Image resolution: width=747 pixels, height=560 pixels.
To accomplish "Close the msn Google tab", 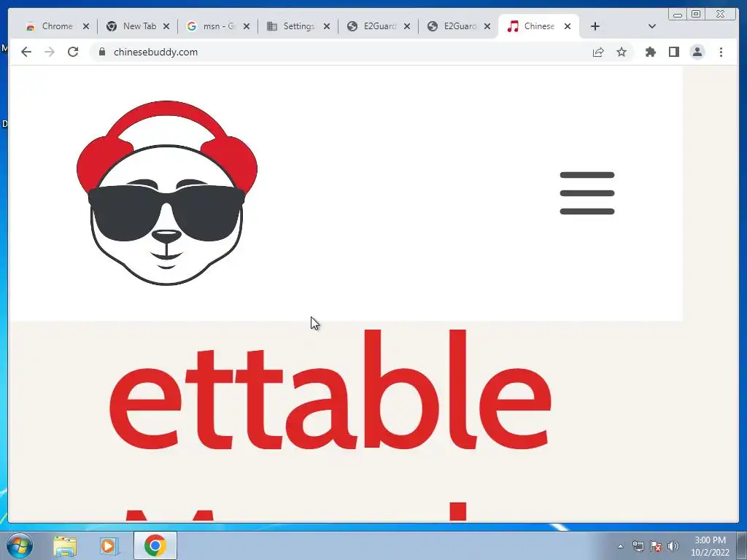I will [247, 26].
